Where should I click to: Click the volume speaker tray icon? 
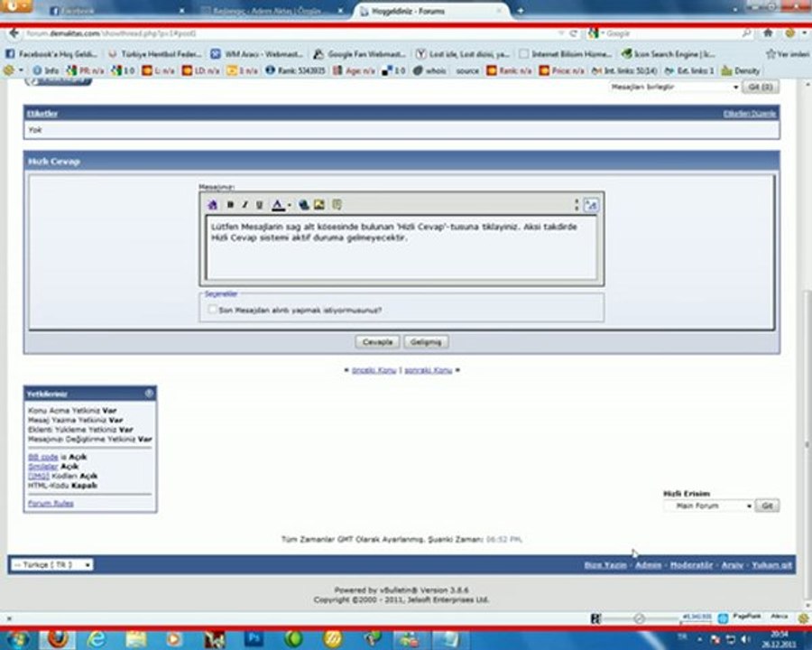coord(745,640)
